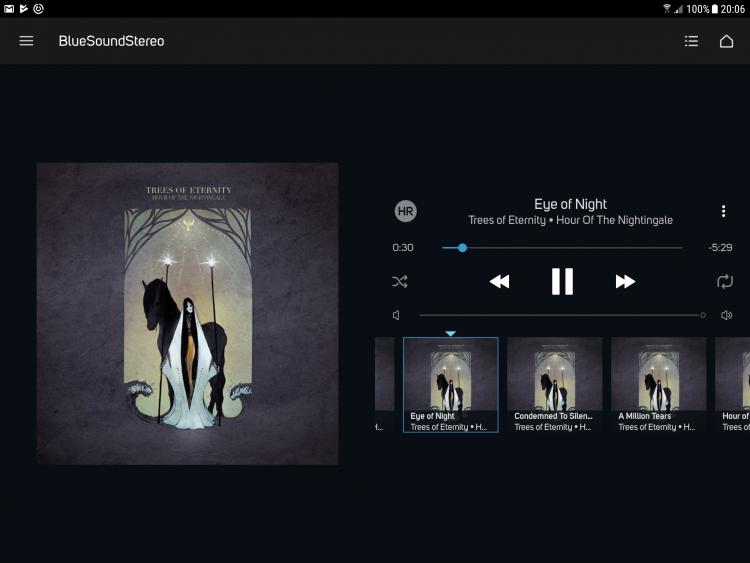The width and height of the screenshot is (750, 563).
Task: Adjust the volume slider
Action: click(x=562, y=315)
